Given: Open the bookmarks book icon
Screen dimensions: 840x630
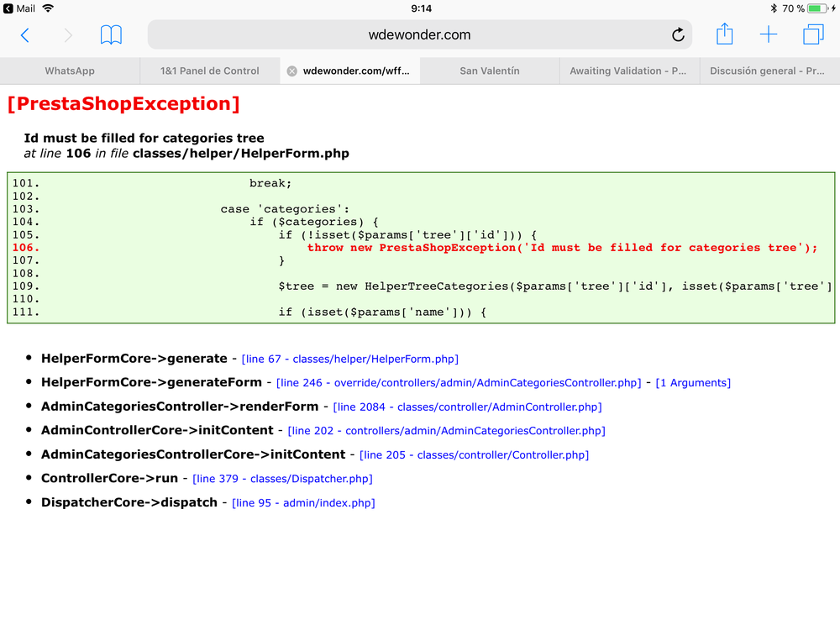Looking at the screenshot, I should tap(111, 34).
